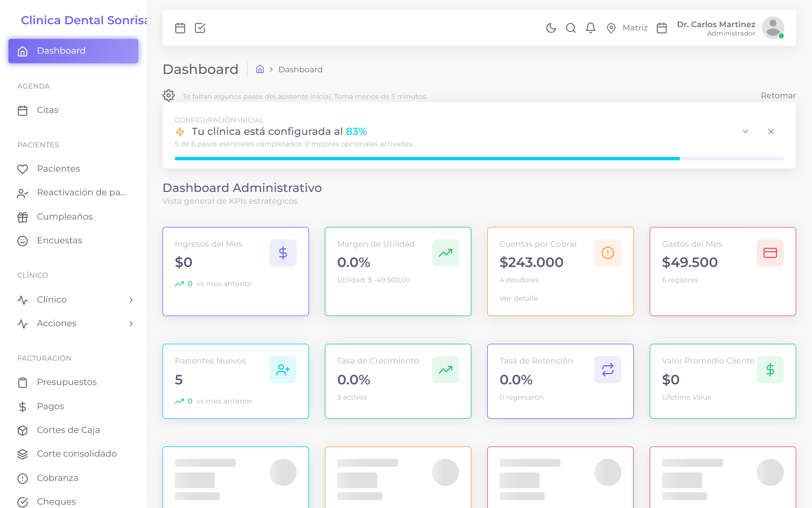The width and height of the screenshot is (812, 508).
Task: Click add-user icon in Pacientes Nuevos card
Action: [x=283, y=370]
